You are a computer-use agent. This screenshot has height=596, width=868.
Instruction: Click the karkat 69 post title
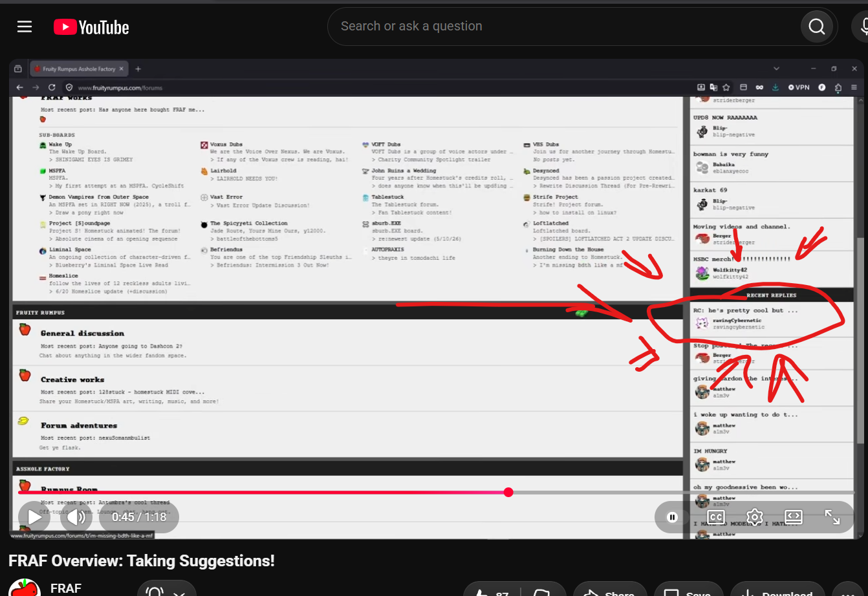pyautogui.click(x=710, y=191)
